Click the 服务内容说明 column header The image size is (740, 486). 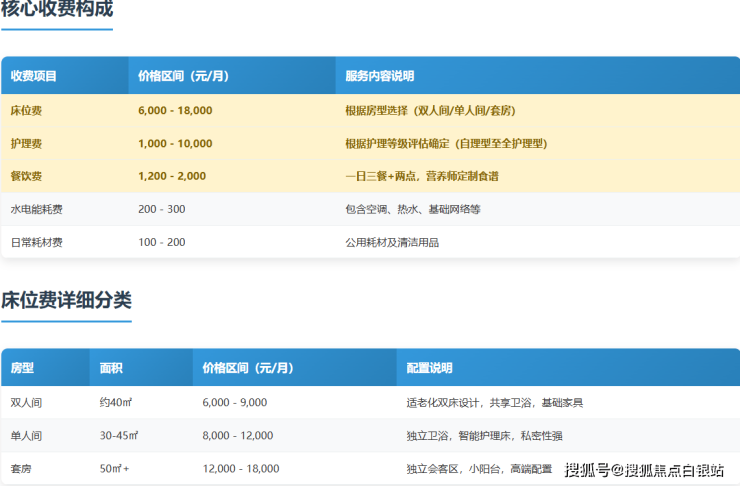379,76
